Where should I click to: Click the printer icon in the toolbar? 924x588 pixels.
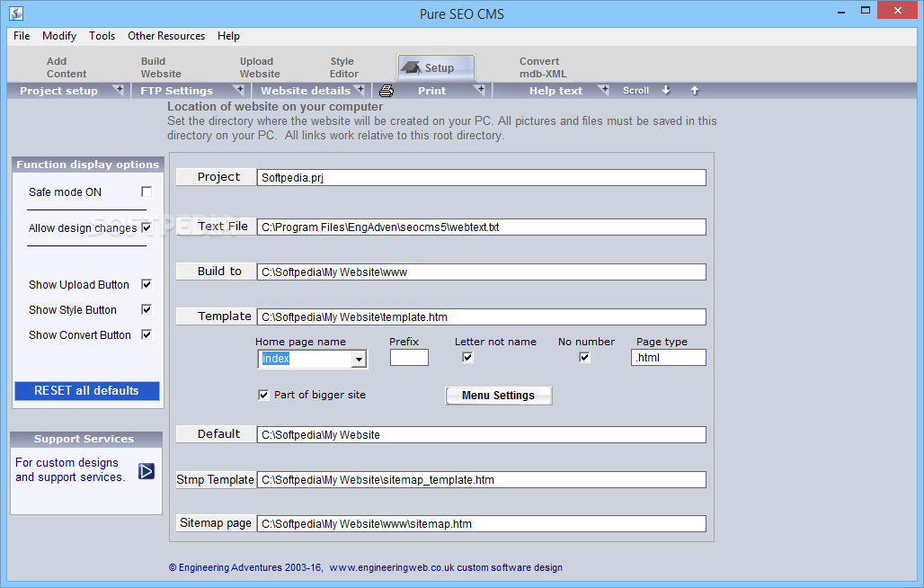[386, 91]
